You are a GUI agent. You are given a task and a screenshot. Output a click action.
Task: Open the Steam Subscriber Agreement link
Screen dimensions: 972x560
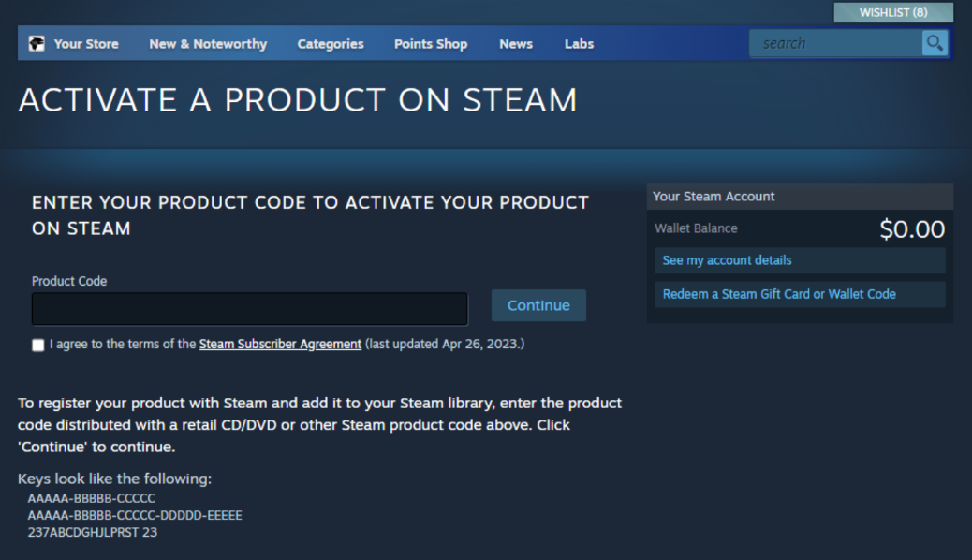[280, 345]
